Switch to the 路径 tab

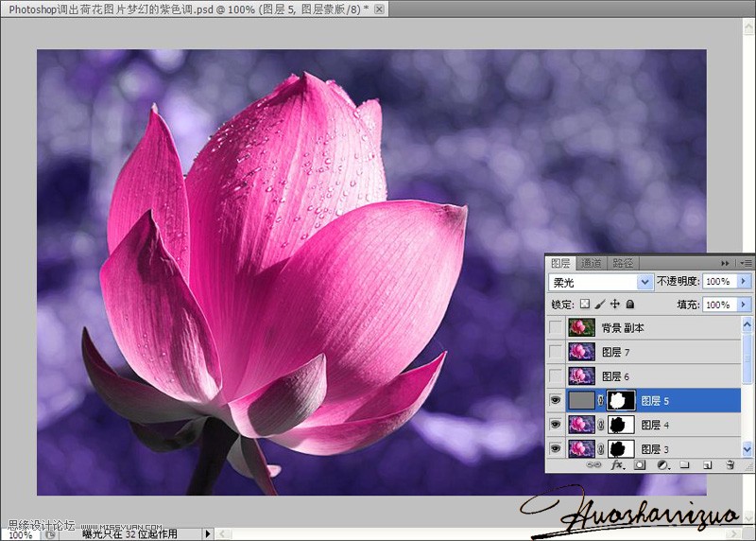pos(623,263)
